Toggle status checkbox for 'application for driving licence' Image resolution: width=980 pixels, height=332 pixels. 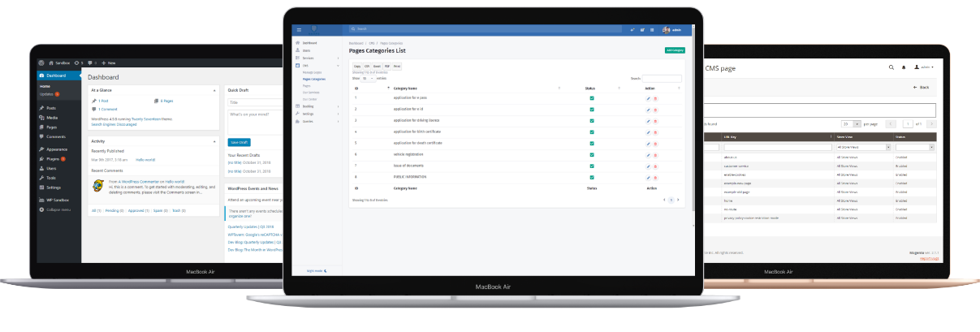tap(592, 120)
